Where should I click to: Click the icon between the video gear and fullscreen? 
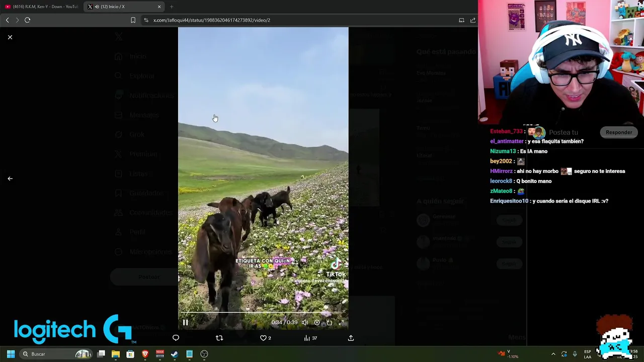coord(329,323)
